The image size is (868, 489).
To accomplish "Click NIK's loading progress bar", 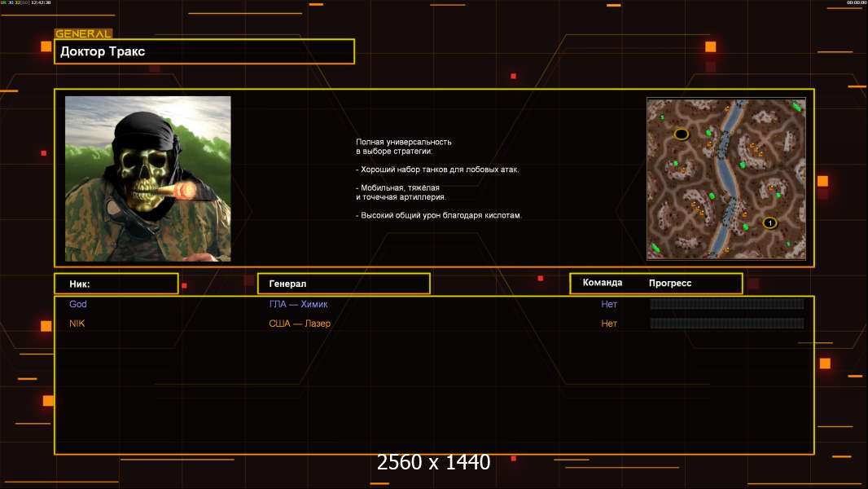I will [x=726, y=324].
